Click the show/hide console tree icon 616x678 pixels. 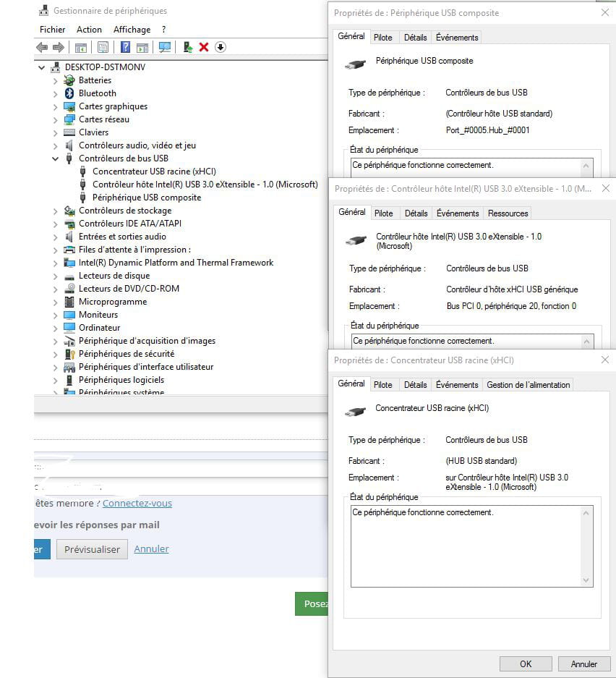(x=81, y=47)
